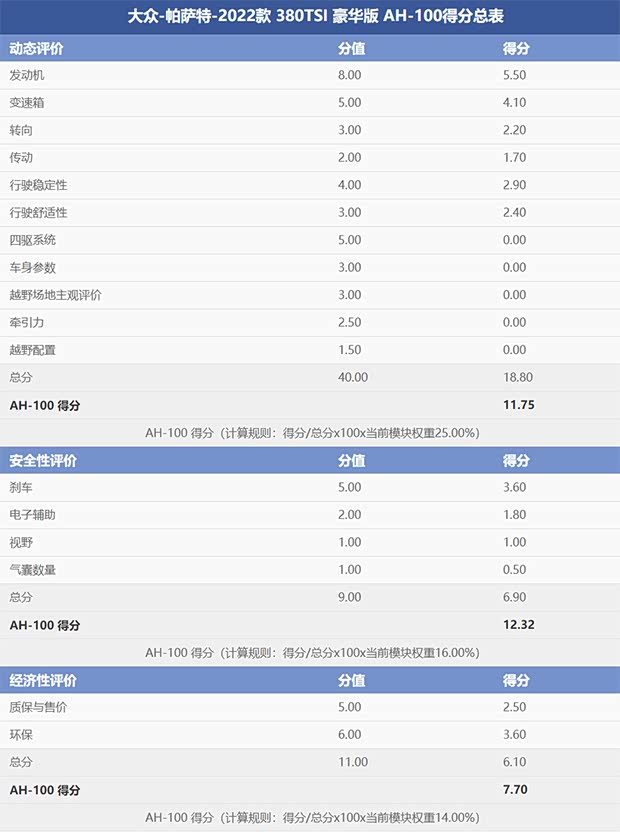Select the 越野场地主观评价 row label
620x832 pixels.
click(55, 295)
